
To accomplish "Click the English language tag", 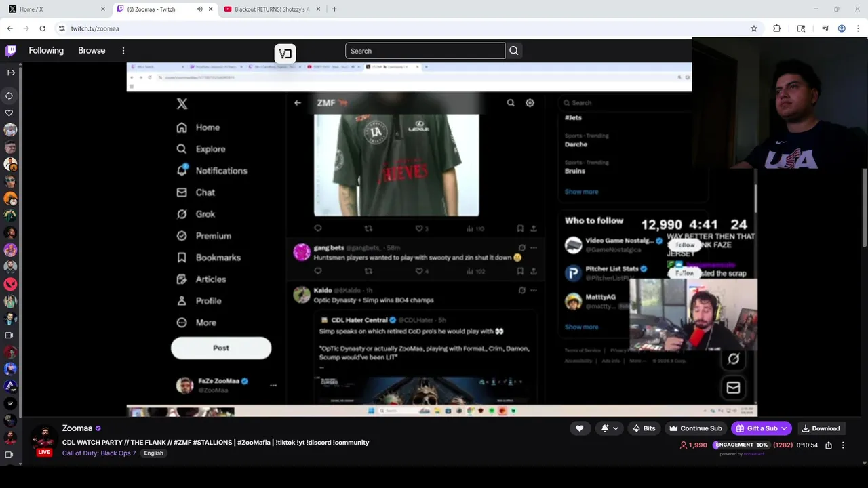I will 153,453.
